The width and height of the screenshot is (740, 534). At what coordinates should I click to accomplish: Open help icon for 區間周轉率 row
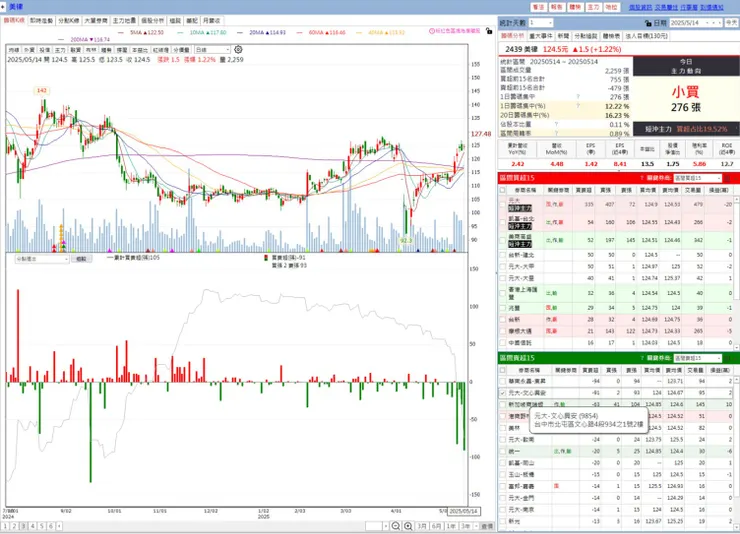pos(556,133)
